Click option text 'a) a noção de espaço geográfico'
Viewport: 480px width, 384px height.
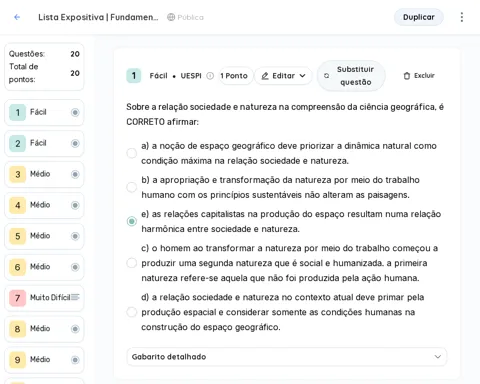[x=289, y=153]
